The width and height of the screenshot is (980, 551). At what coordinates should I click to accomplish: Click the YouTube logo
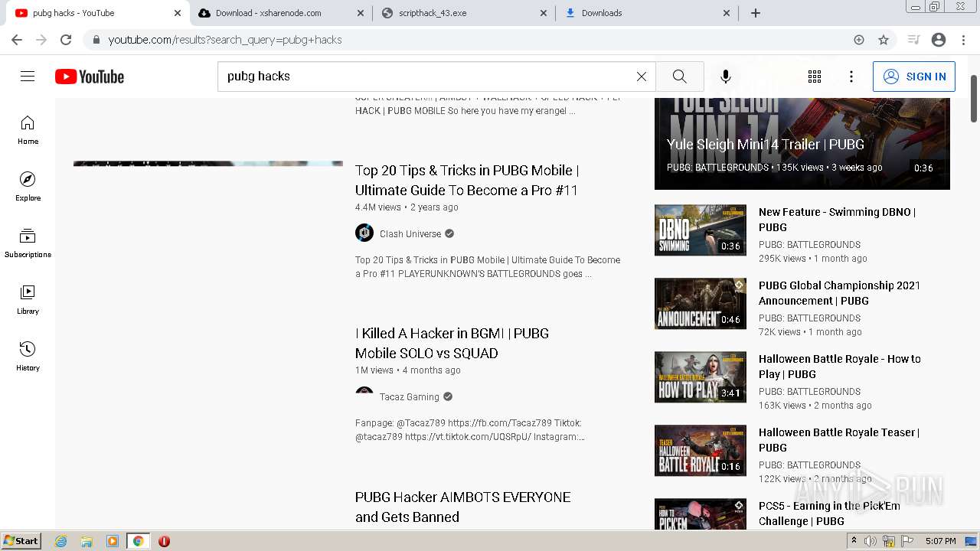click(x=90, y=77)
